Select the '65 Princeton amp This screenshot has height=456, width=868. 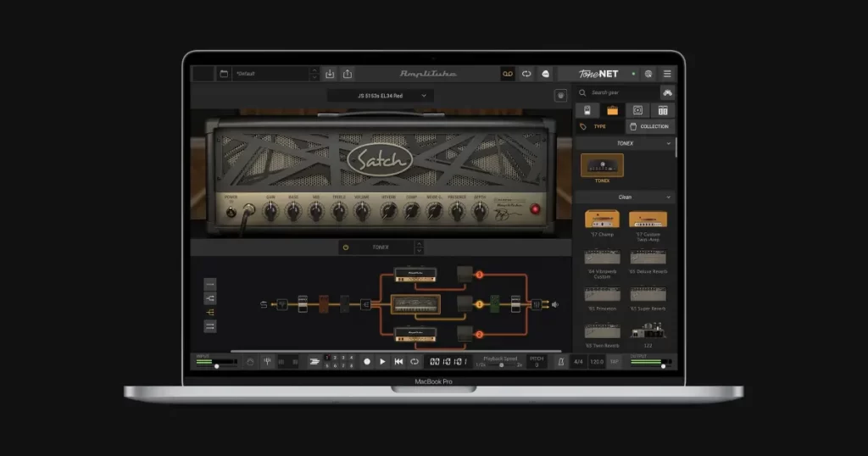click(x=602, y=294)
